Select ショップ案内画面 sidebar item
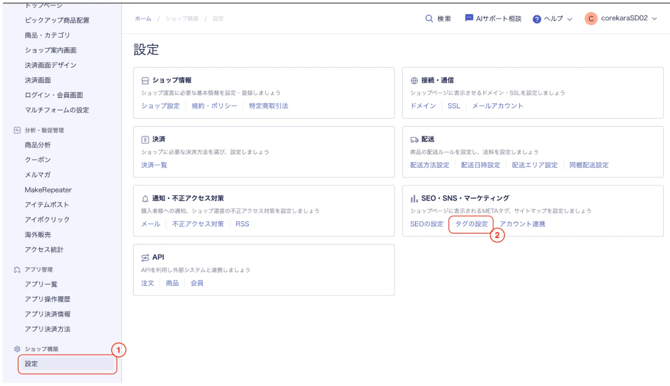The image size is (670, 386). 50,50
